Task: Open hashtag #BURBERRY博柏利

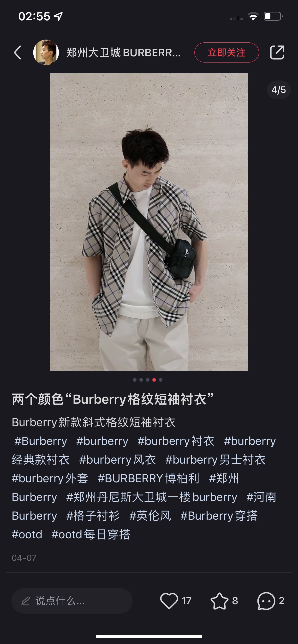Action: 149,478
